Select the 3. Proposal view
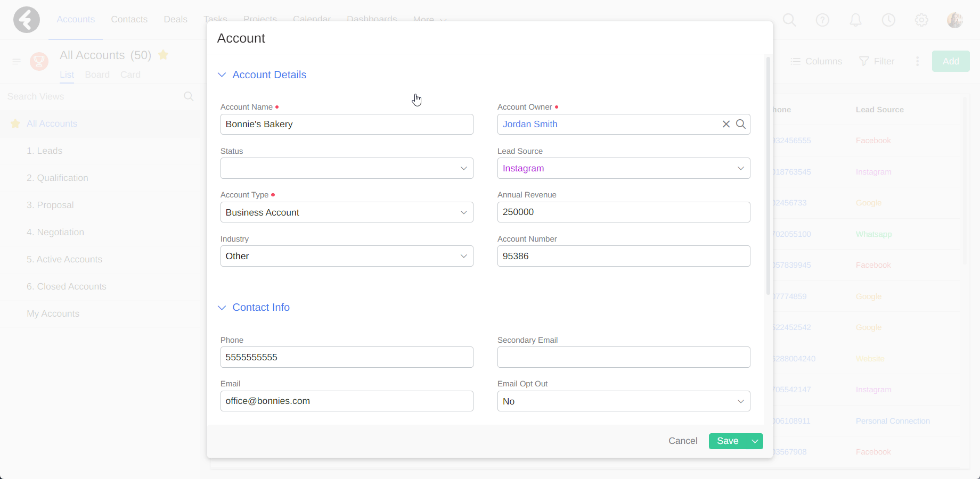Screen dimensions: 980x479 click(x=50, y=205)
